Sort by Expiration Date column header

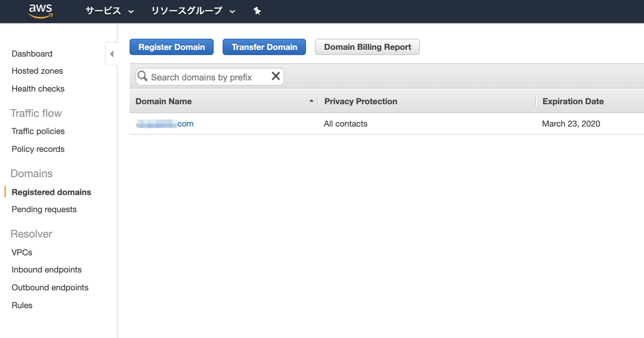573,101
